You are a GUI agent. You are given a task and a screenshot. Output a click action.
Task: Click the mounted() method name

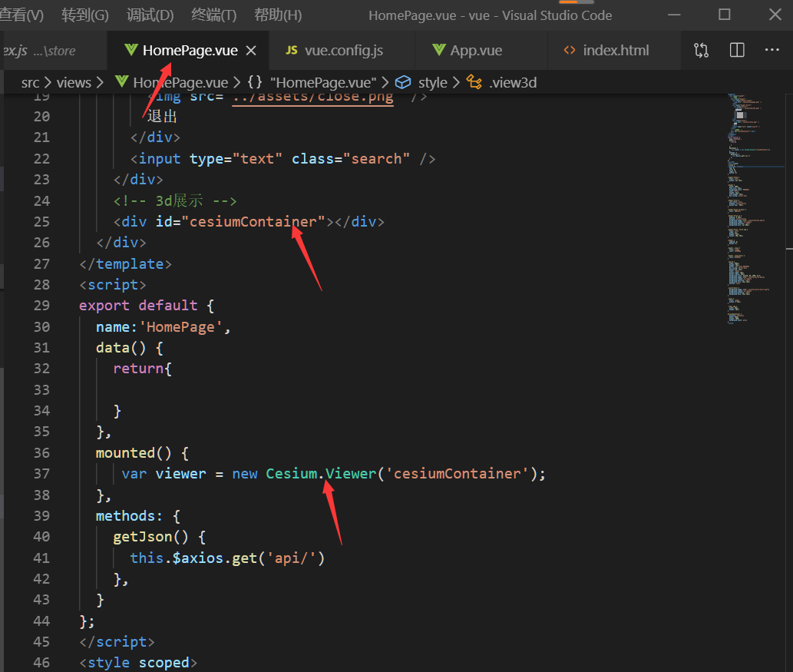click(x=134, y=453)
